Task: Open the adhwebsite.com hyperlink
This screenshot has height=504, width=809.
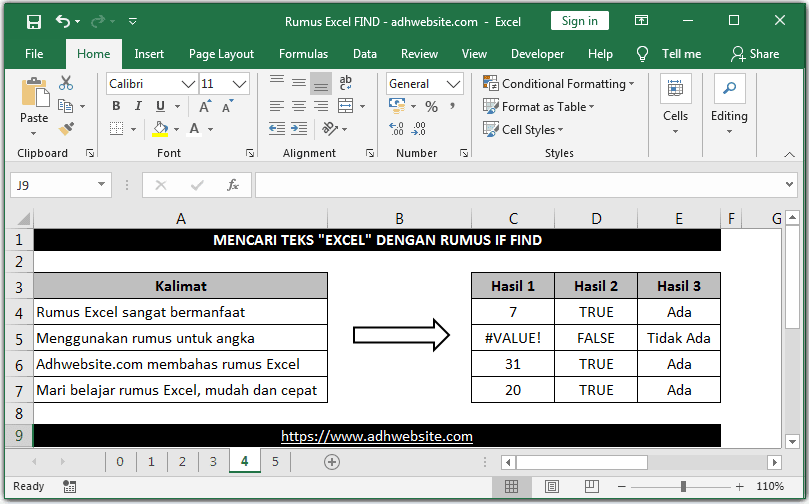Action: 377,436
